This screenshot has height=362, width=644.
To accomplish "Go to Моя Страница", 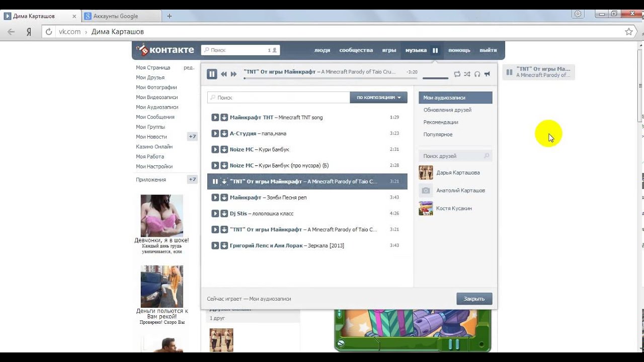I will tap(153, 67).
